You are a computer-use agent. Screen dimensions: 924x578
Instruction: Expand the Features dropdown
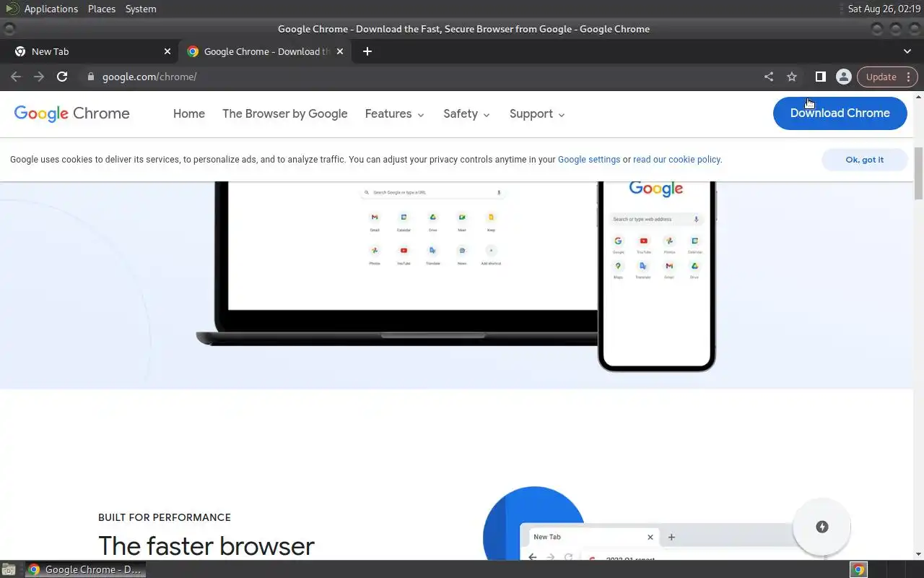coord(395,113)
